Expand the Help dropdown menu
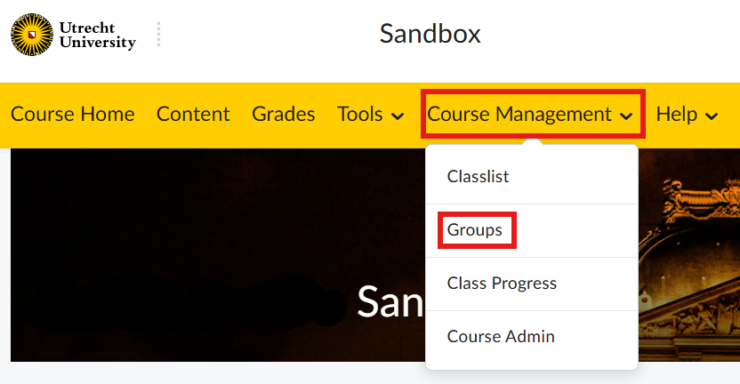740x384 pixels. 687,114
